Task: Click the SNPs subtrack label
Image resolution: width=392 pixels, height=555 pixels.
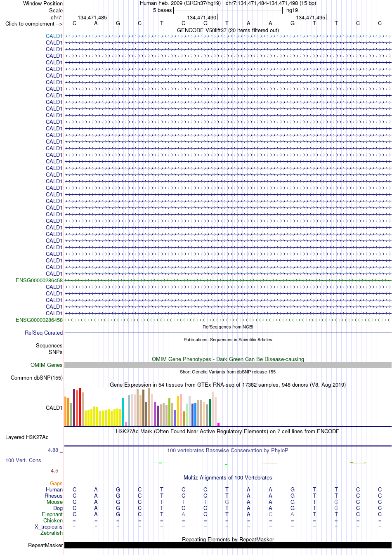Action: pyautogui.click(x=55, y=352)
